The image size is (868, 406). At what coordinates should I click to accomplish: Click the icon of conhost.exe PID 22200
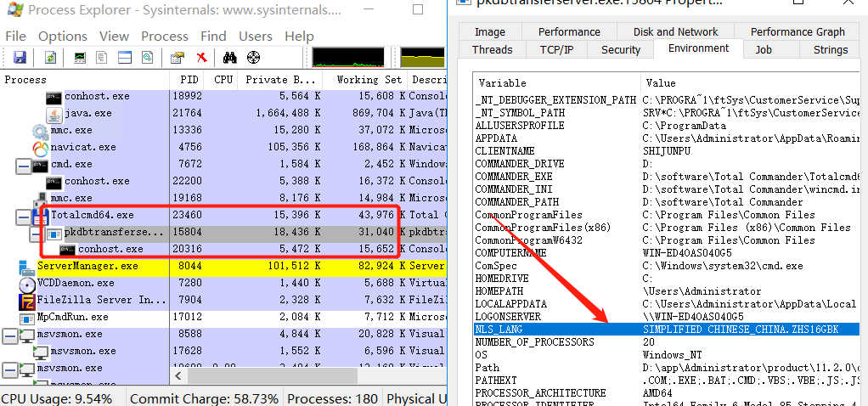point(54,182)
